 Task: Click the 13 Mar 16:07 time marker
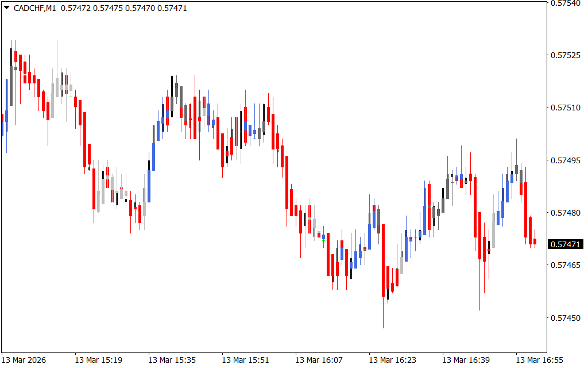coord(319,360)
